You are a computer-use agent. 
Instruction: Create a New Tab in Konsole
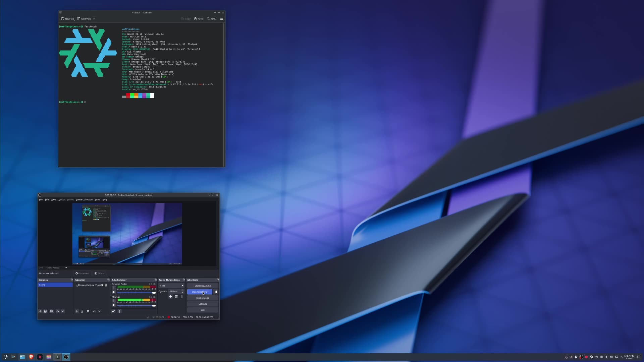[68, 19]
